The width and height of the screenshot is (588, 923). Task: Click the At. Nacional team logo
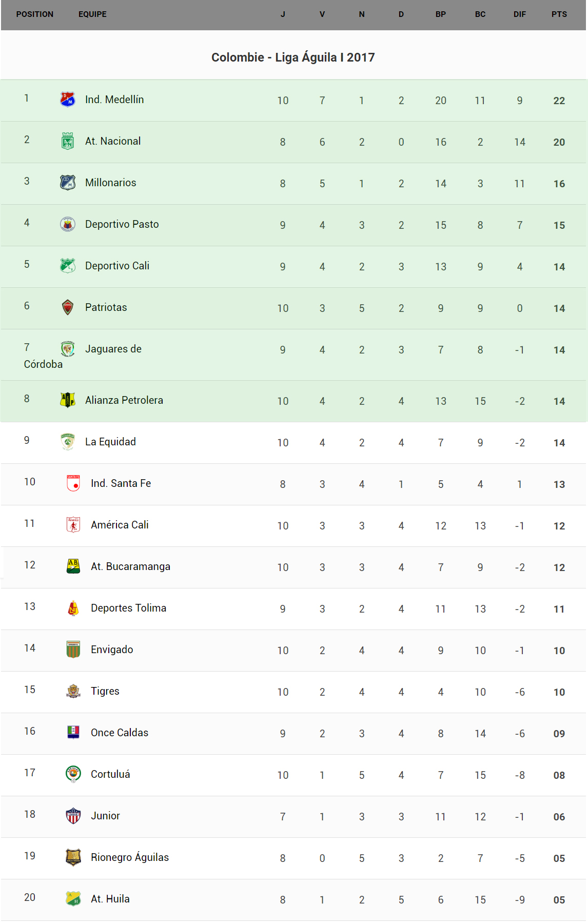[x=68, y=141]
